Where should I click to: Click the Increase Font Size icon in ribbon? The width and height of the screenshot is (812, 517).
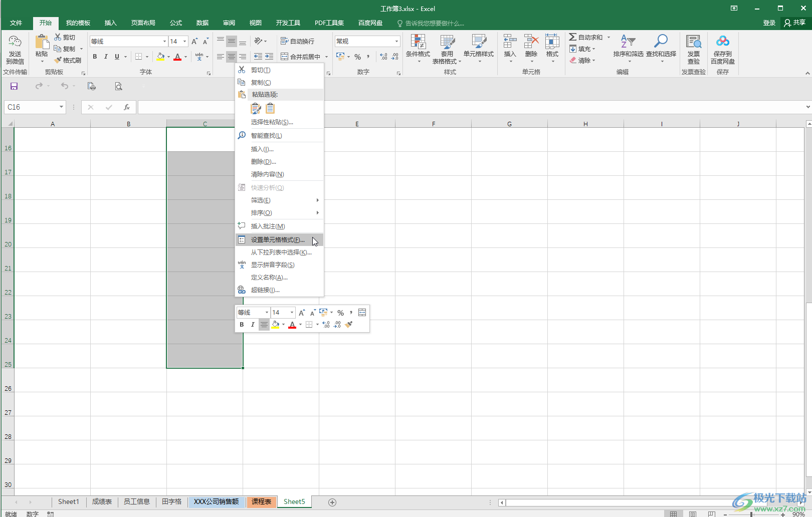click(x=194, y=42)
